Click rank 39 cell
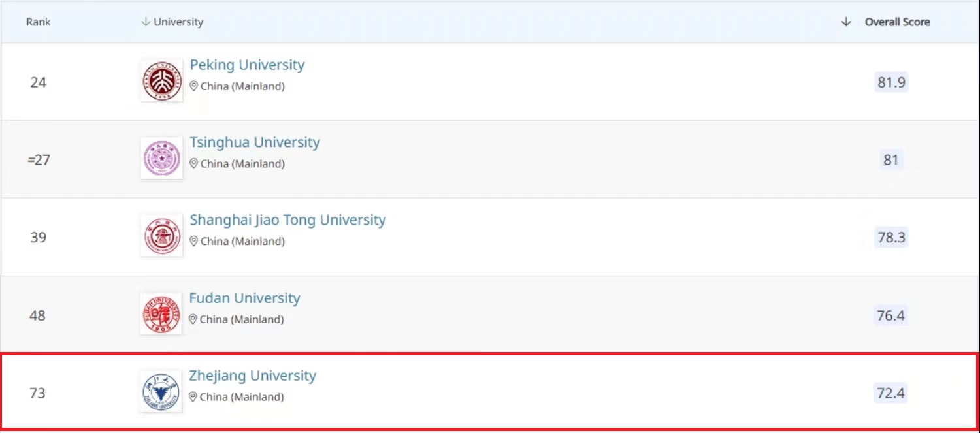The height and width of the screenshot is (433, 980). [x=38, y=237]
